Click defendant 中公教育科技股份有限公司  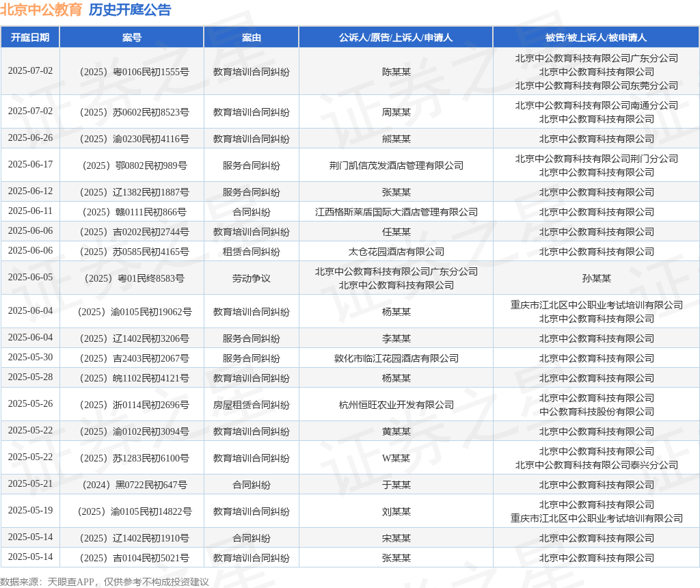[x=596, y=412]
